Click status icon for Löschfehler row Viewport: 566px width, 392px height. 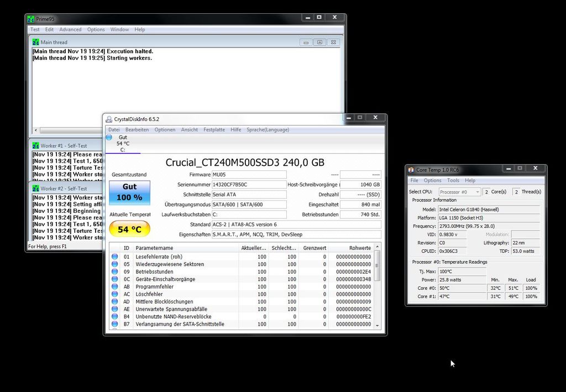pyautogui.click(x=115, y=294)
